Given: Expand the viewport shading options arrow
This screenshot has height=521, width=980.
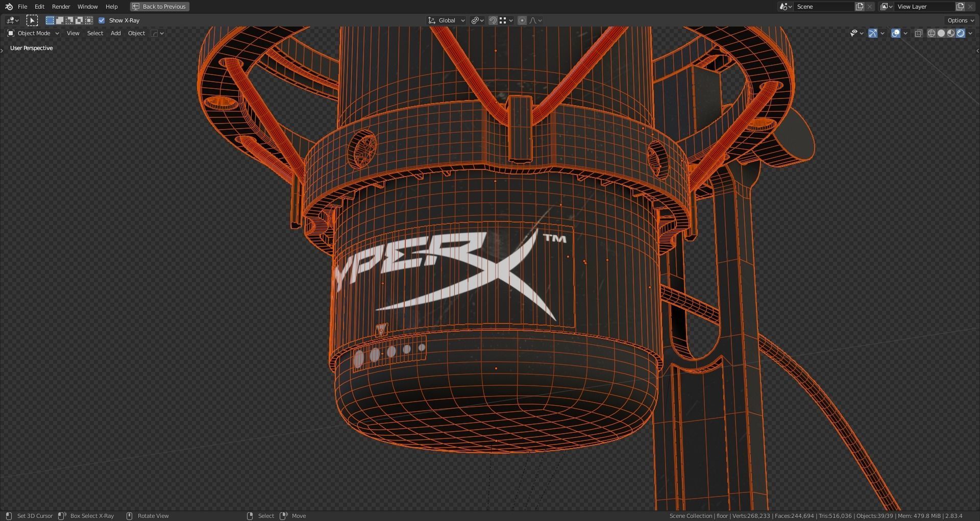Looking at the screenshot, I should coord(970,33).
